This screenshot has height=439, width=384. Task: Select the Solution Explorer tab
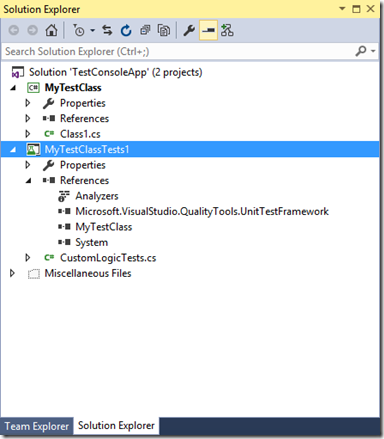pyautogui.click(x=116, y=426)
